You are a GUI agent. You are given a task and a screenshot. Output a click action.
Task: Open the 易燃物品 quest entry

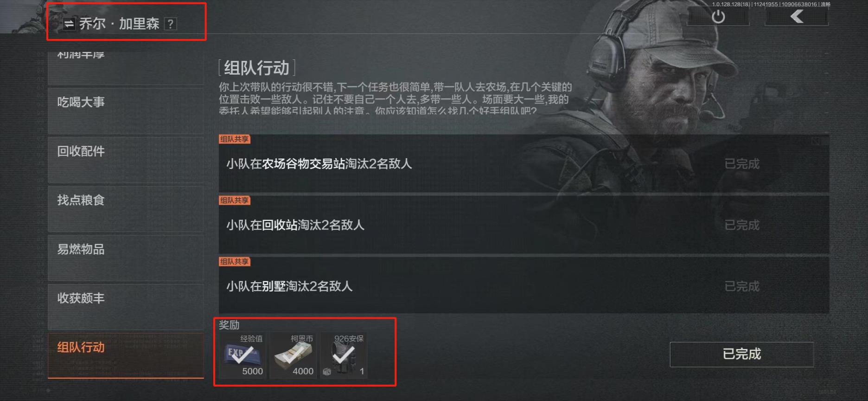click(x=126, y=258)
